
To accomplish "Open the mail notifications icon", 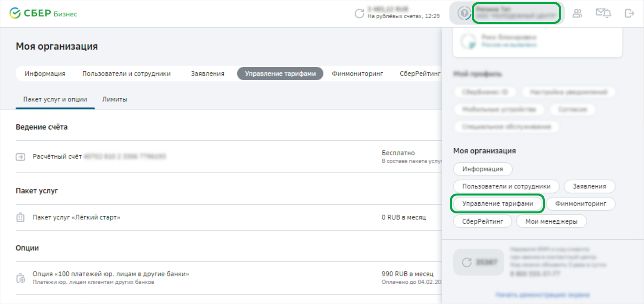I will click(x=603, y=14).
